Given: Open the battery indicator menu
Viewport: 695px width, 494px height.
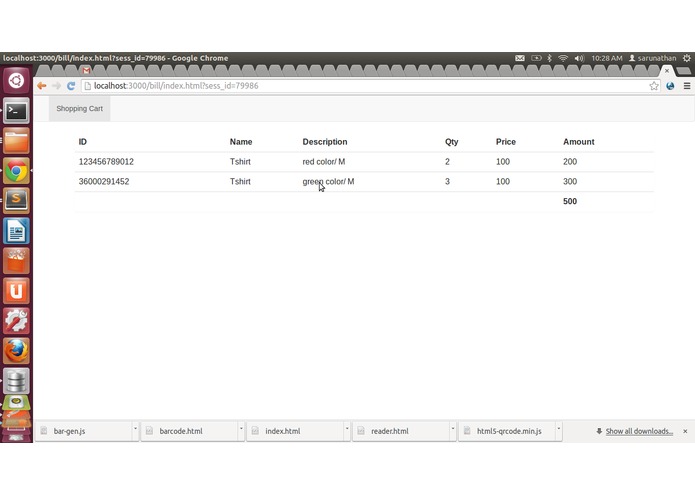Looking at the screenshot, I should tap(536, 58).
